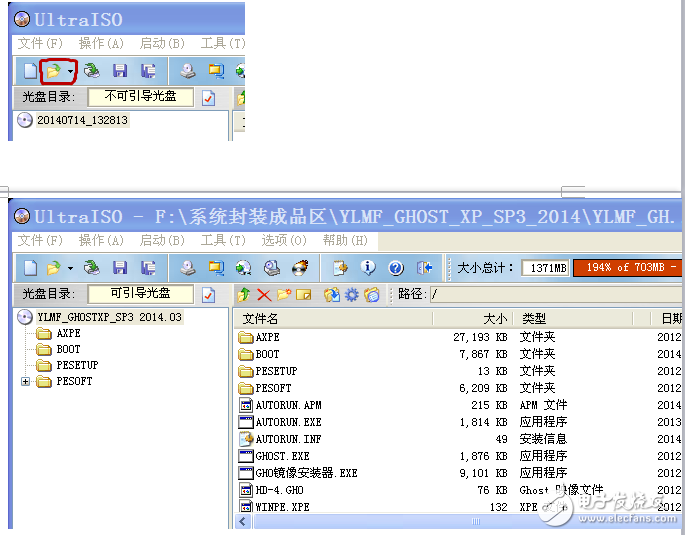The width and height of the screenshot is (685, 535).
Task: Click the Exit door icon in toolbar
Action: coord(424,268)
